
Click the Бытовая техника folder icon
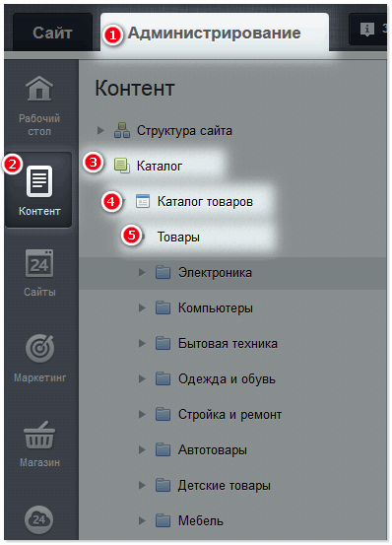163,343
